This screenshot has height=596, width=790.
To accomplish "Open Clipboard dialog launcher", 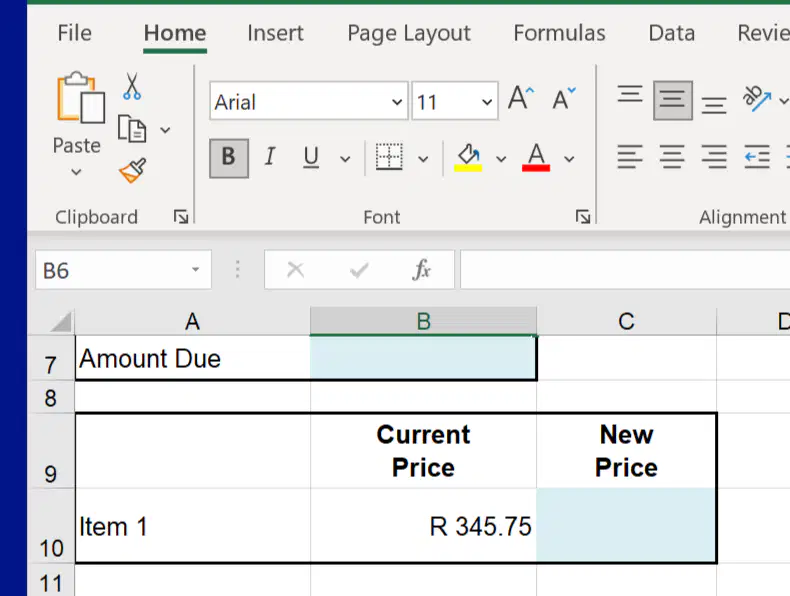I will 181,217.
